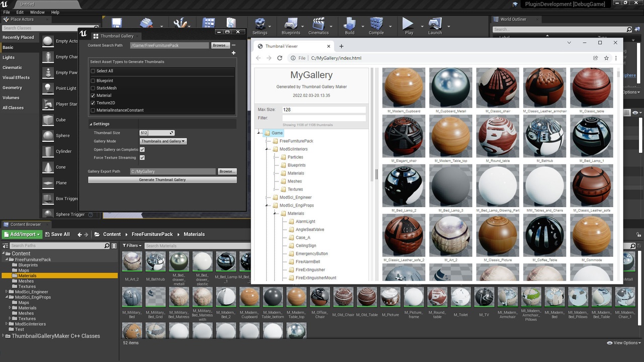The image size is (644, 362).
Task: Collapse the Settings section header
Action: tap(101, 124)
